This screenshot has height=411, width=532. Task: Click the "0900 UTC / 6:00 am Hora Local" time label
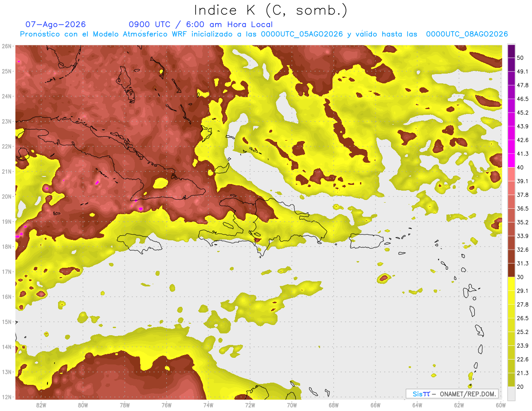click(200, 24)
